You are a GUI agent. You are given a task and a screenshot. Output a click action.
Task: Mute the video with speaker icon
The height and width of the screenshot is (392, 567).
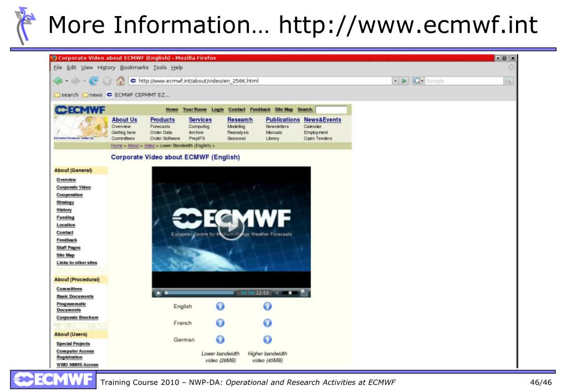point(277,293)
